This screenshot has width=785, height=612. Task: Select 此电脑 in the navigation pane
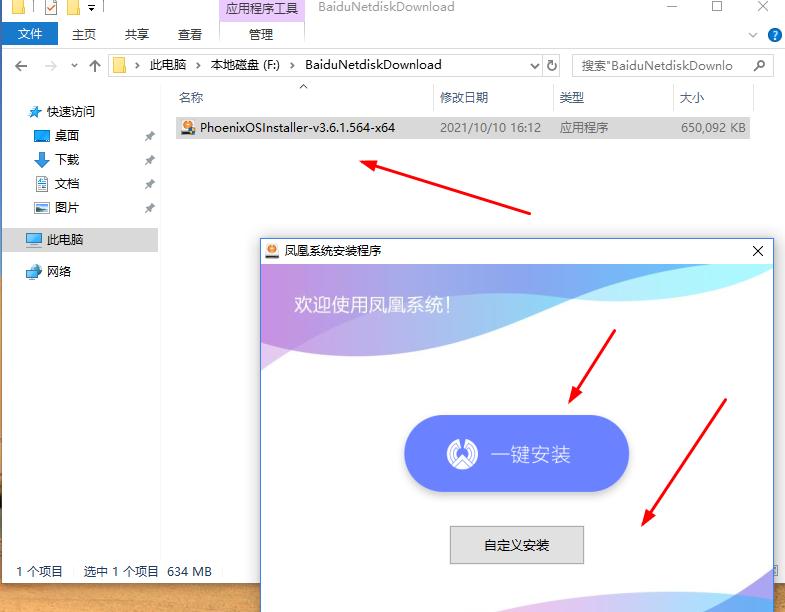point(80,239)
